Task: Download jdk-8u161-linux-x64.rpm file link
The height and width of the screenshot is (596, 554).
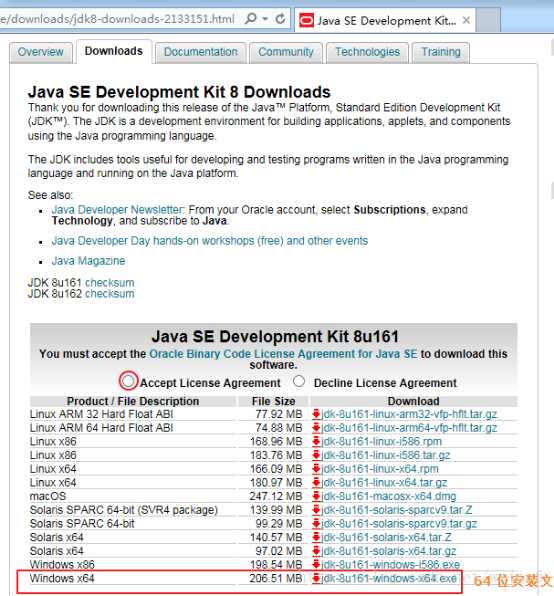Action: (380, 469)
